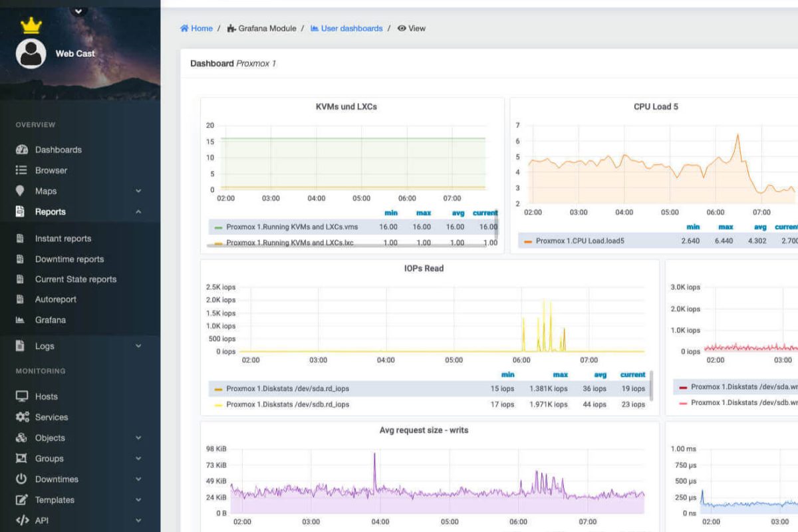Toggle the CPU Load.load5 legend series
This screenshot has height=532, width=798.
point(580,241)
